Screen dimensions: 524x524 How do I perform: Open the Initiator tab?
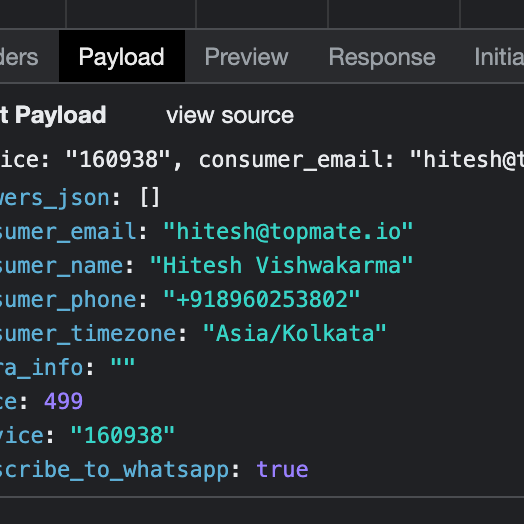click(499, 56)
